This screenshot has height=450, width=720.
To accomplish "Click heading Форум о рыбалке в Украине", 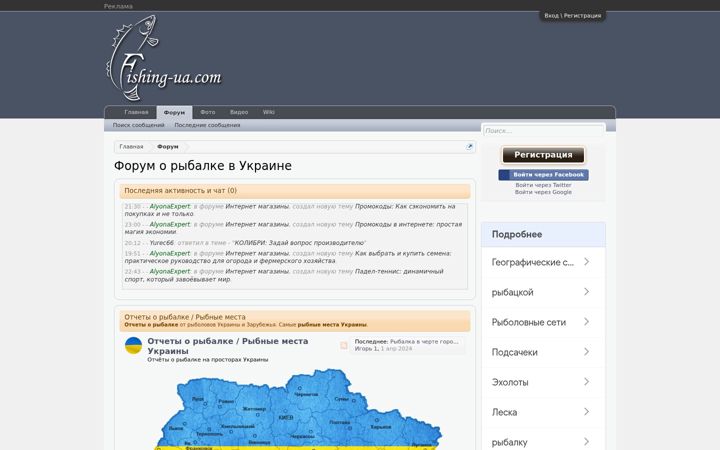I will [202, 166].
